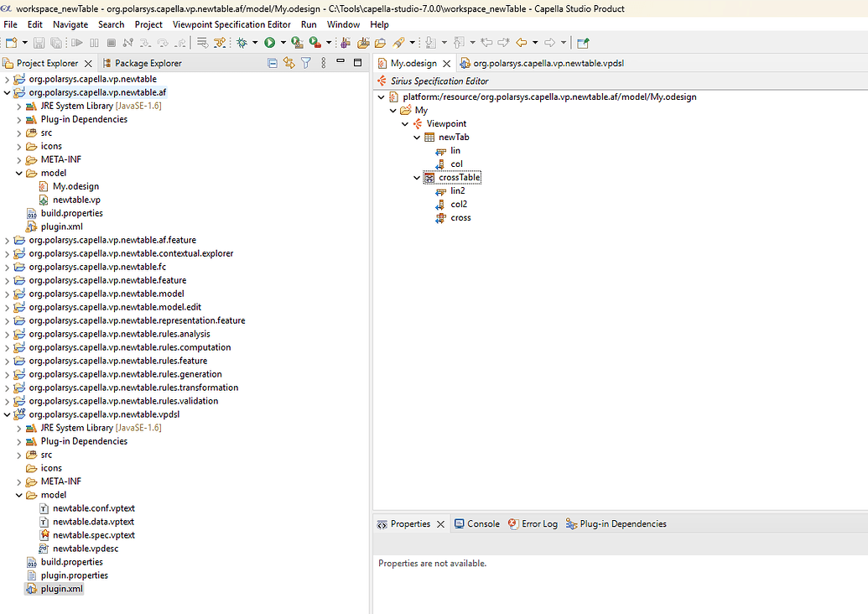Viewport: 868px width, 614px height.
Task: Launch External Tools from the toolbar icon
Action: click(x=315, y=42)
